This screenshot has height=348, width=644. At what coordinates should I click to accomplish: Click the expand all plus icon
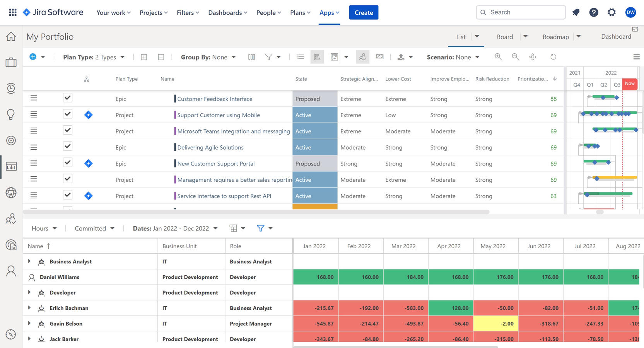[144, 57]
